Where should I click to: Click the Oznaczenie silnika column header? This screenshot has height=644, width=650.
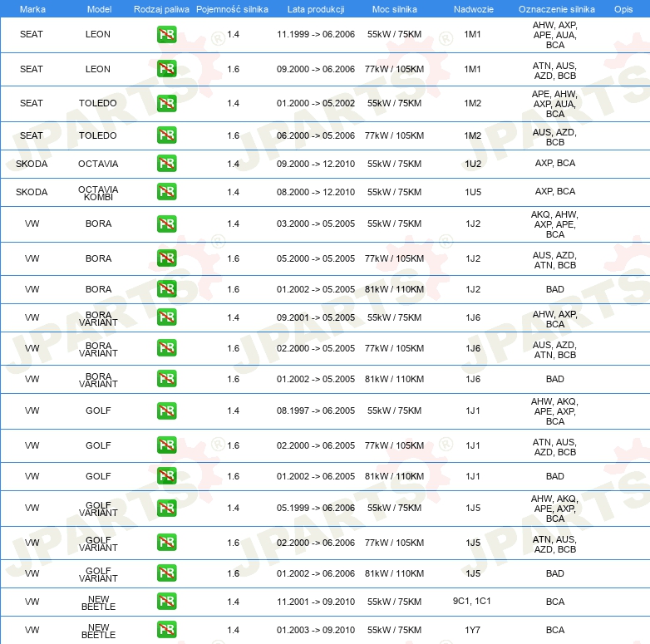(556, 9)
